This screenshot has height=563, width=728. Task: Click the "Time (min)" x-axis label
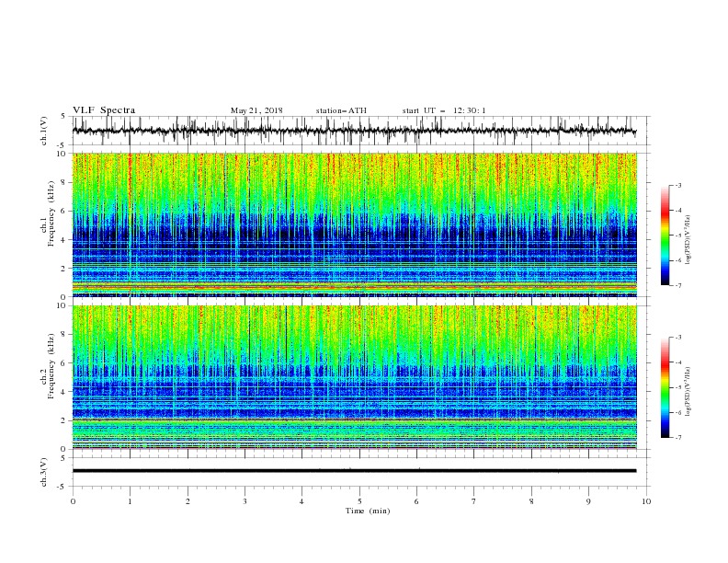pos(368,511)
